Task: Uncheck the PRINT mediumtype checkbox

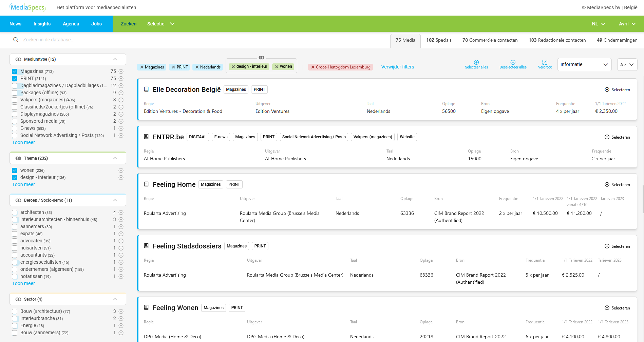Action: click(x=15, y=79)
